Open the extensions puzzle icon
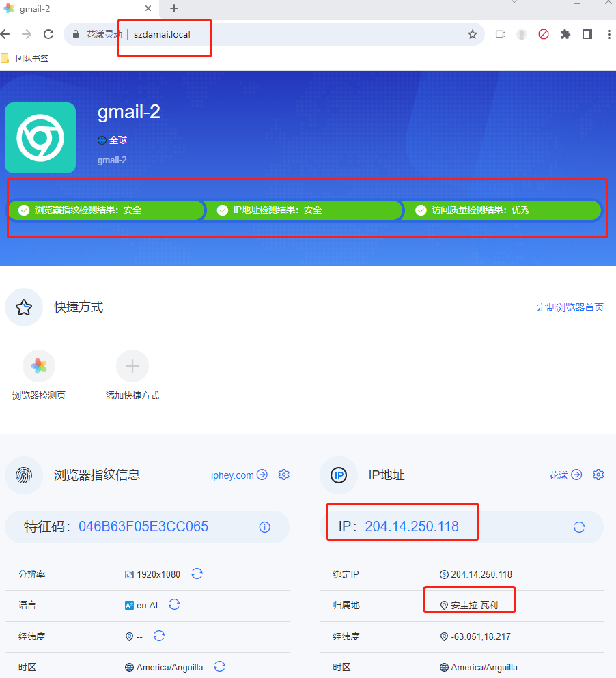Viewport: 616px width, 678px height. tap(565, 34)
